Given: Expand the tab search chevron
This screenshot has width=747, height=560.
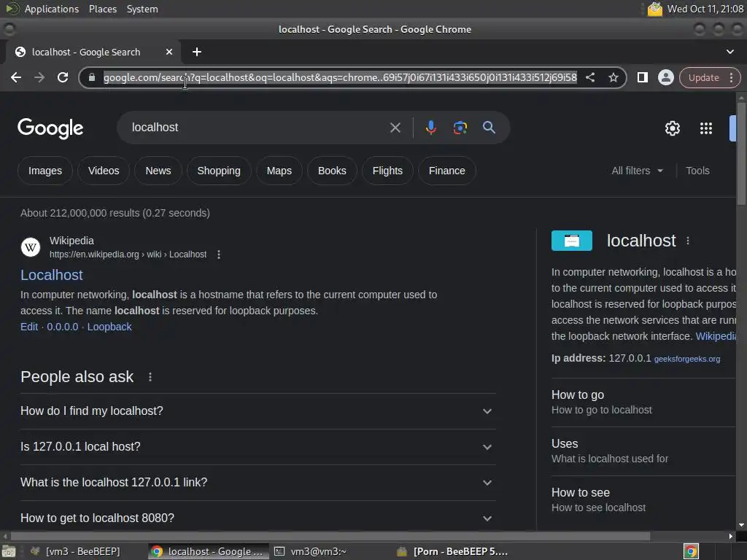Looking at the screenshot, I should coord(729,52).
